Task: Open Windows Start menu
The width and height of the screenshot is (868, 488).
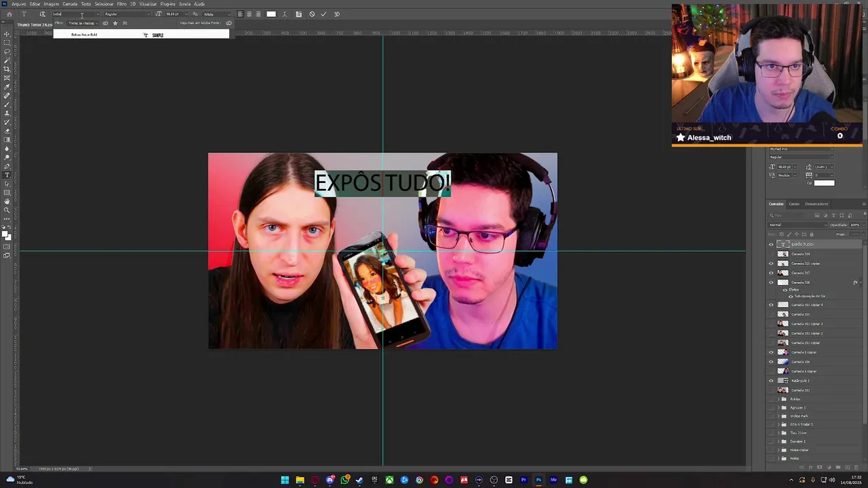Action: point(285,480)
